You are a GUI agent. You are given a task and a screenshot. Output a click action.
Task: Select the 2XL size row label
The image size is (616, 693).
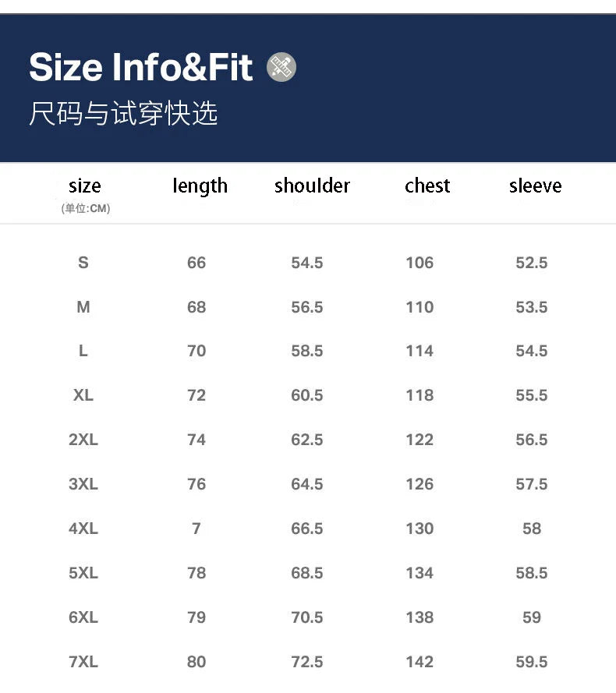pos(83,440)
